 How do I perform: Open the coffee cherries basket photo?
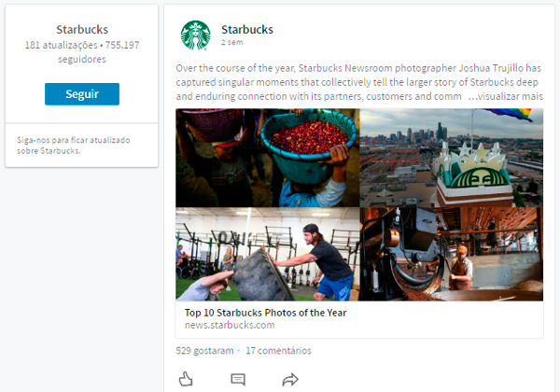(267, 157)
